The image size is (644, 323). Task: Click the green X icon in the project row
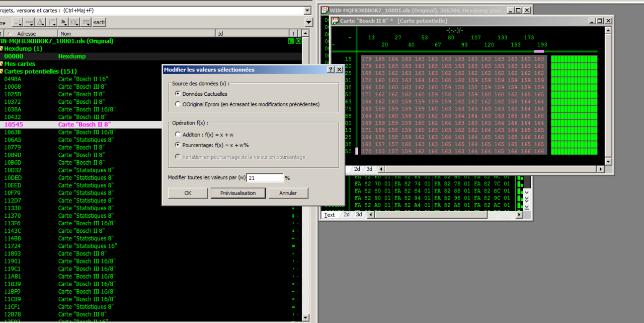298,41
